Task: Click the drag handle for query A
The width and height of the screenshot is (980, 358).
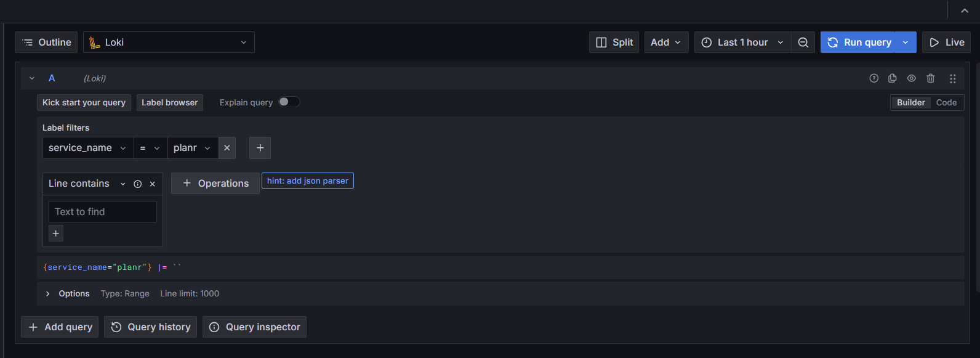Action: [x=952, y=78]
